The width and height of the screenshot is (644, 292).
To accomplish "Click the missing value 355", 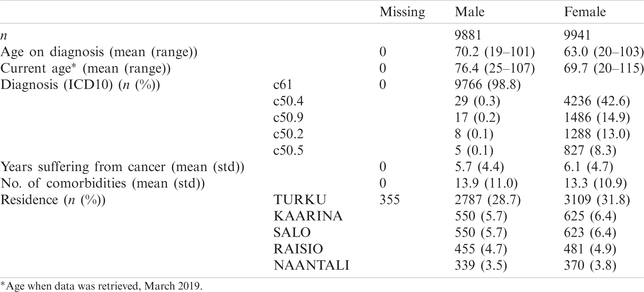I will coord(390,200).
